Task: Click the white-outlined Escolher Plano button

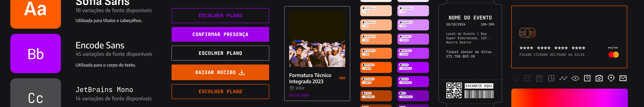Action: (220, 53)
